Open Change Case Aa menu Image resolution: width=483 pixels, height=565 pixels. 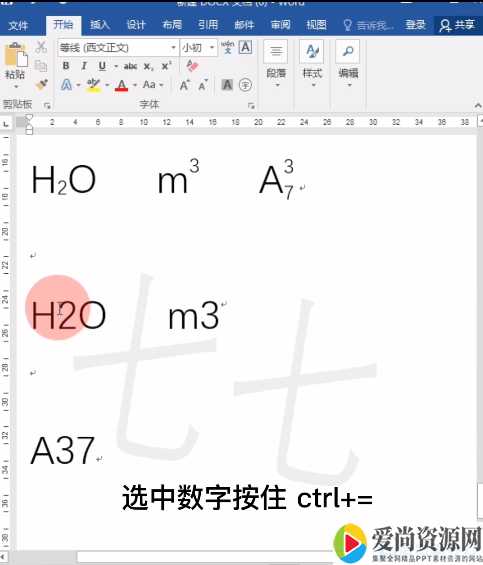153,85
